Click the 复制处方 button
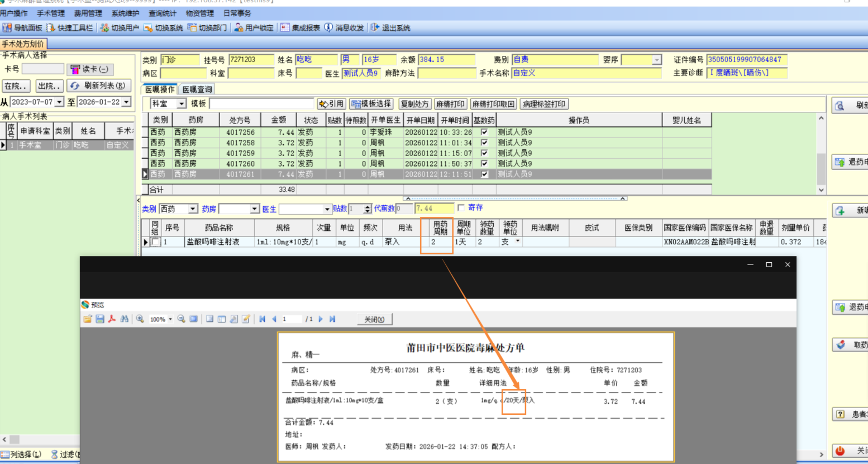The width and height of the screenshot is (868, 464). coord(415,104)
